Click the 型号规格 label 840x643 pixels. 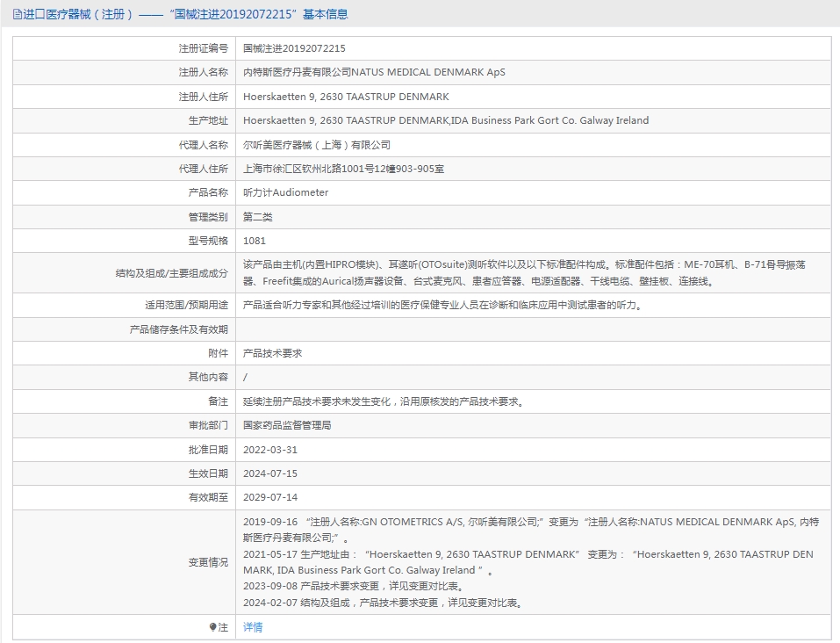click(x=208, y=241)
